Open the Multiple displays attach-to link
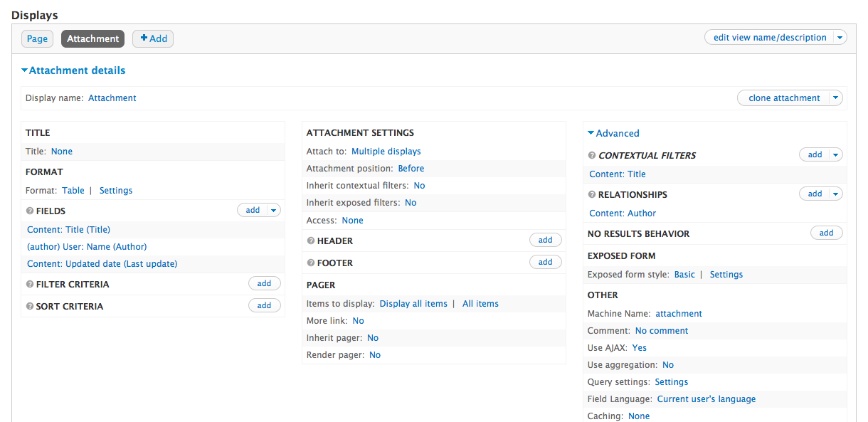This screenshot has width=868, height=422. [x=386, y=152]
